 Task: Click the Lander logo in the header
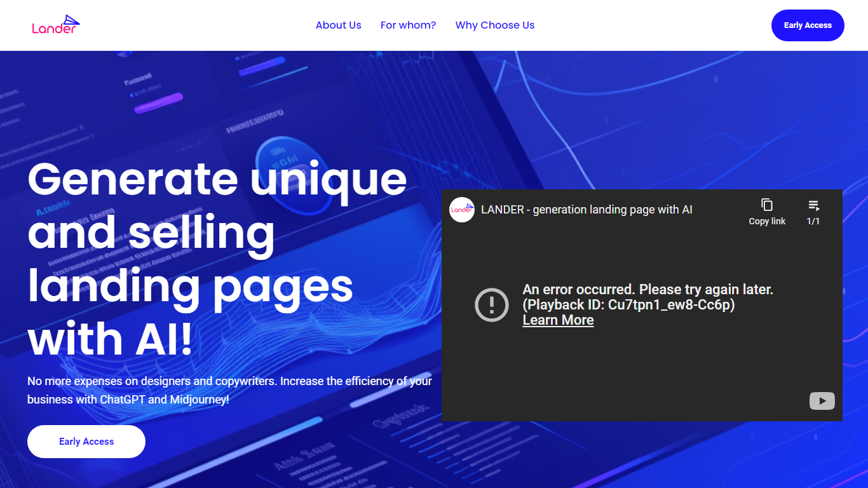[56, 25]
